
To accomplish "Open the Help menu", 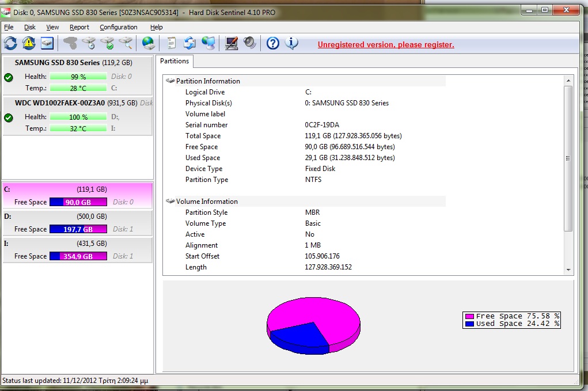I will (x=157, y=27).
